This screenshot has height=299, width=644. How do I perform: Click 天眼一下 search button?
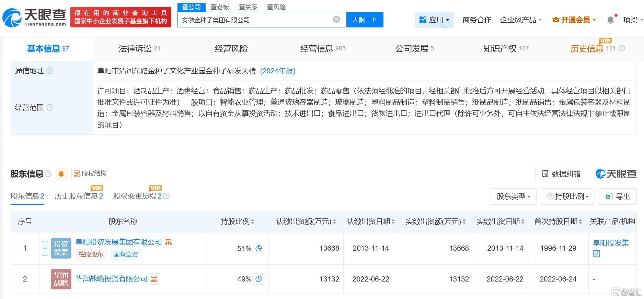pyautogui.click(x=365, y=20)
